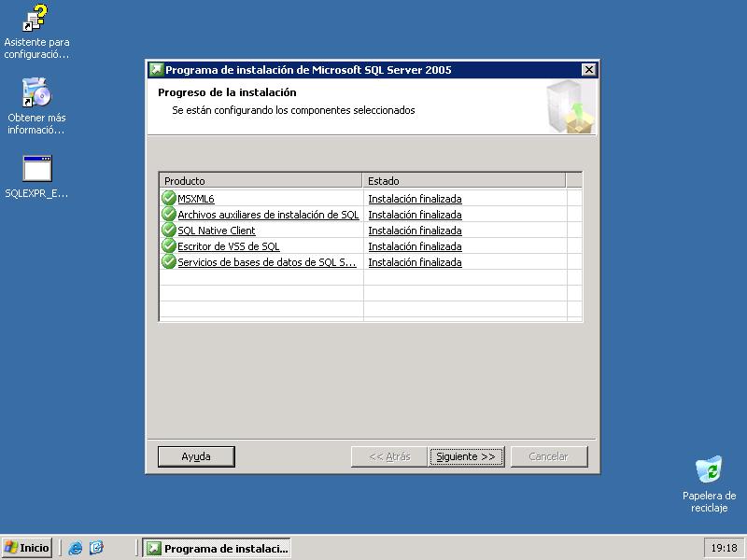Screen dimensions: 747x560
Task: Open the Archivos auxiliares de instalación de SQL link
Action: click(x=268, y=215)
